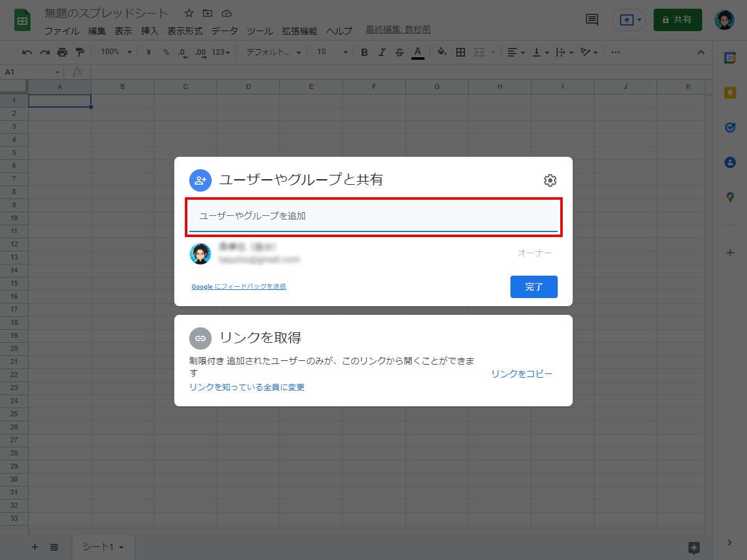Image resolution: width=747 pixels, height=560 pixels.
Task: Open horizontal align dropdown
Action: [x=516, y=52]
